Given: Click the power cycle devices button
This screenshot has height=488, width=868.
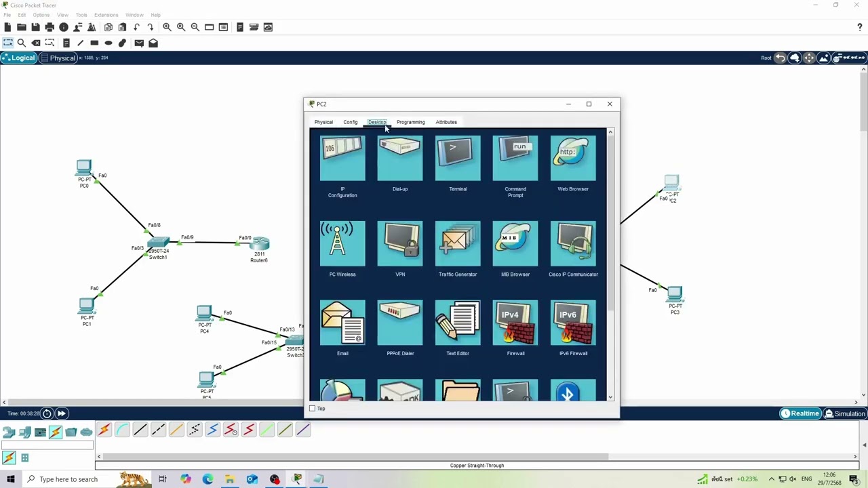Looking at the screenshot, I should tap(47, 413).
